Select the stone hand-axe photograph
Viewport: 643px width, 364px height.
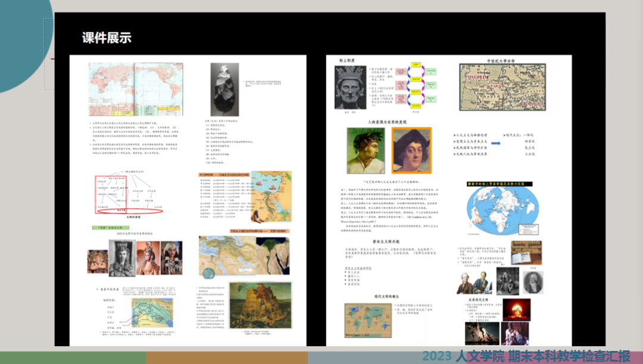click(x=224, y=89)
